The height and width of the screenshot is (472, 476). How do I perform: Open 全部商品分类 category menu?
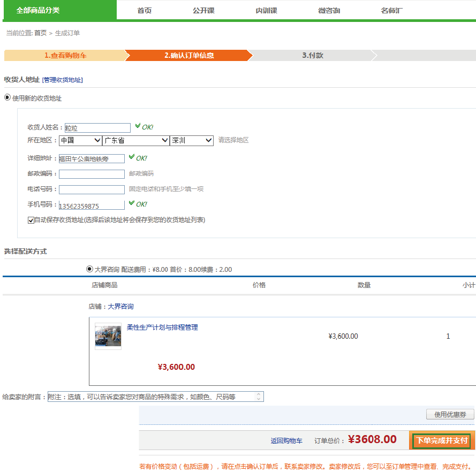coord(38,10)
